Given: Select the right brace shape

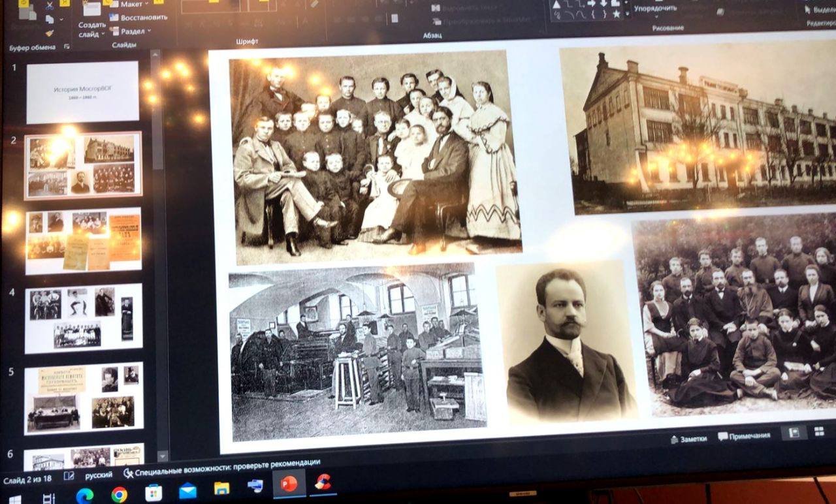Looking at the screenshot, I should click(x=604, y=14).
